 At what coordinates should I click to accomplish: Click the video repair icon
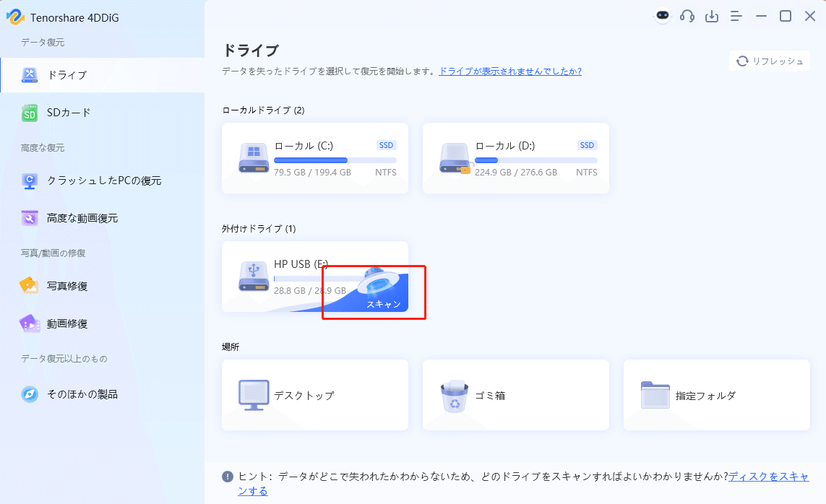pos(30,323)
